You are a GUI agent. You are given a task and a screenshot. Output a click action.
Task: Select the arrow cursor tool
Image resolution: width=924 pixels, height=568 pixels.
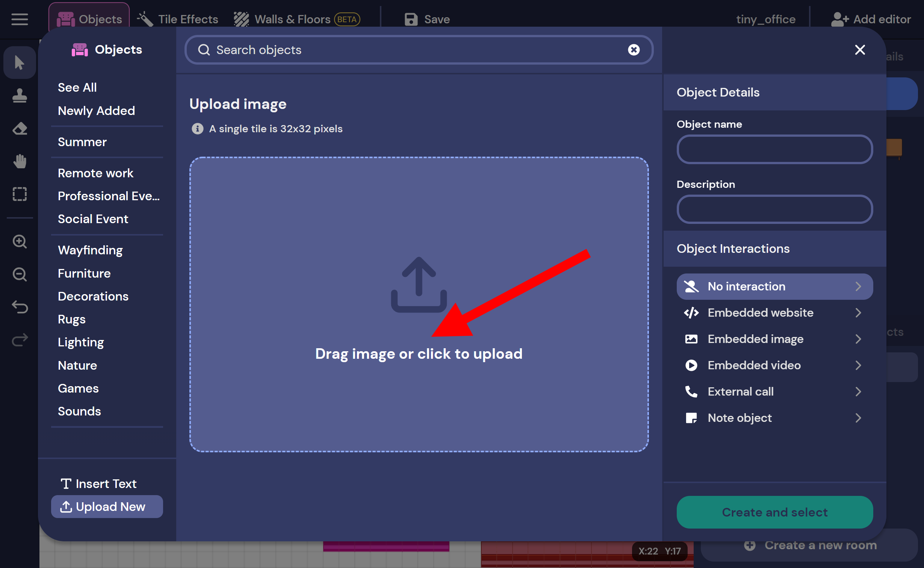click(x=20, y=62)
